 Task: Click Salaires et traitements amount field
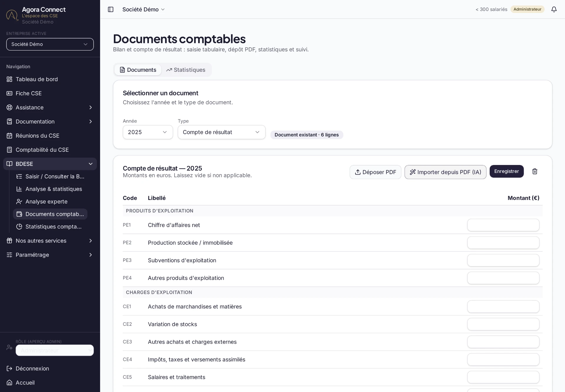coord(503,377)
